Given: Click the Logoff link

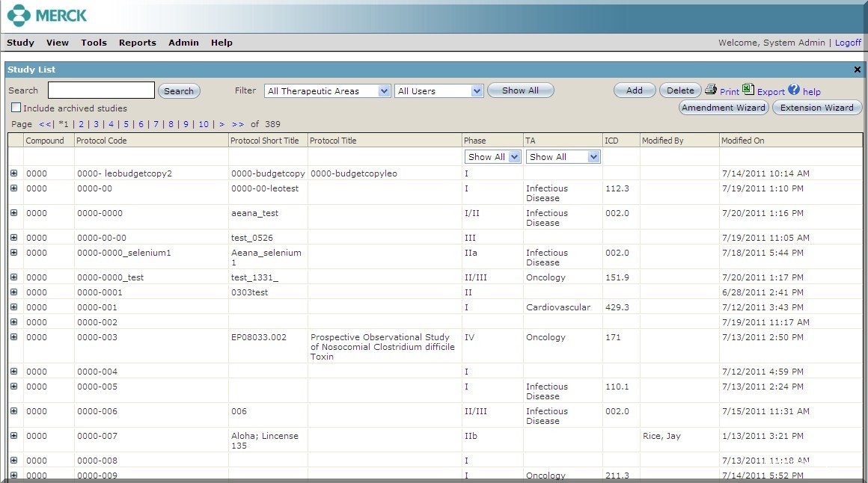Looking at the screenshot, I should pos(848,43).
